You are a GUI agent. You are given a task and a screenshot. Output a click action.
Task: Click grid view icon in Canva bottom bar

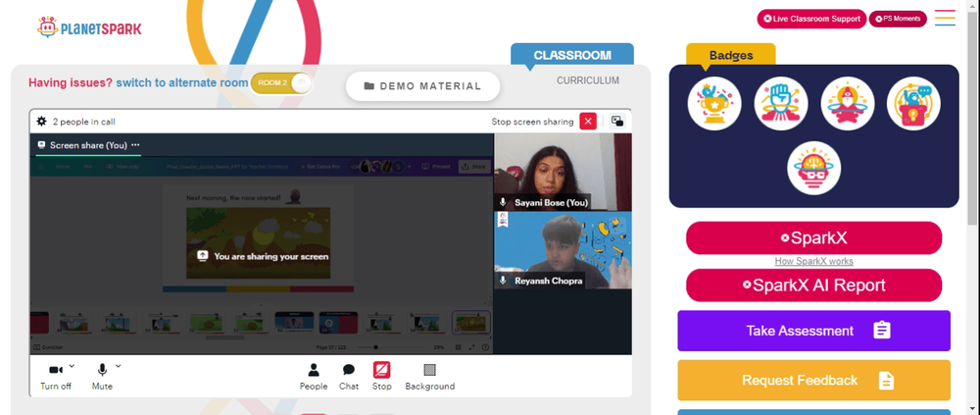pyautogui.click(x=458, y=347)
